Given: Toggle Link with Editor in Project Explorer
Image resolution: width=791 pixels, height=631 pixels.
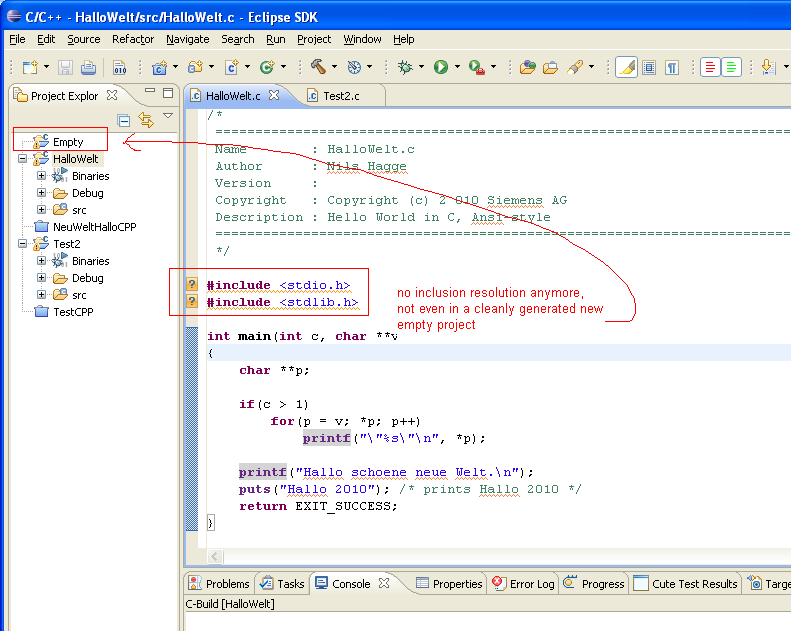Looking at the screenshot, I should click(146, 120).
